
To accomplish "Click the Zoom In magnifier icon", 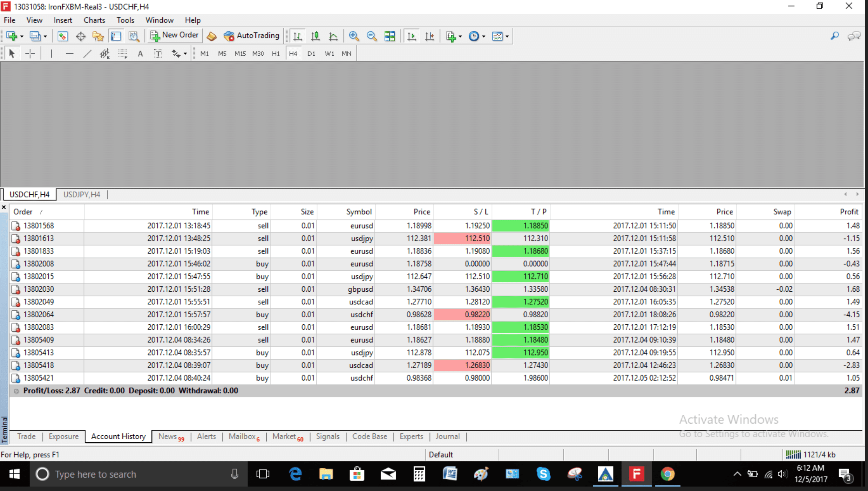I will click(x=354, y=36).
